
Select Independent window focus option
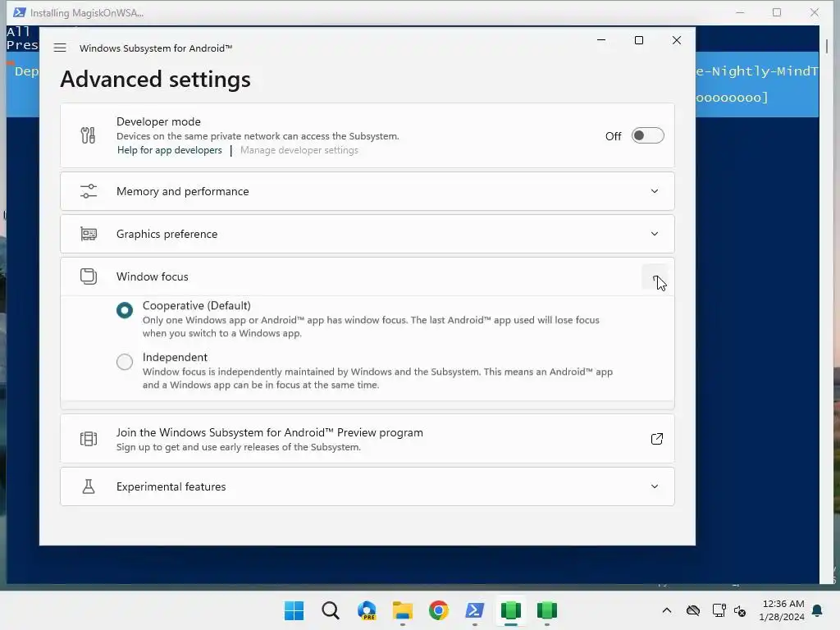(x=125, y=362)
